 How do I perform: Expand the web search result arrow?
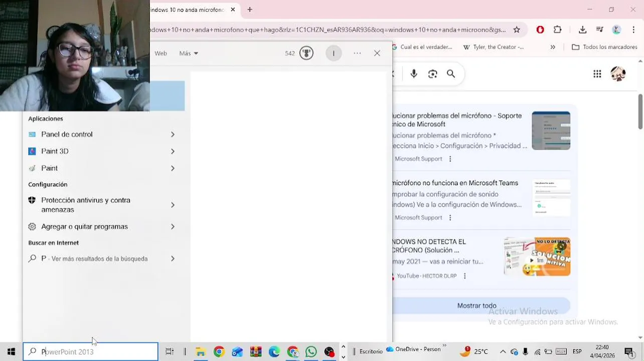pyautogui.click(x=173, y=259)
